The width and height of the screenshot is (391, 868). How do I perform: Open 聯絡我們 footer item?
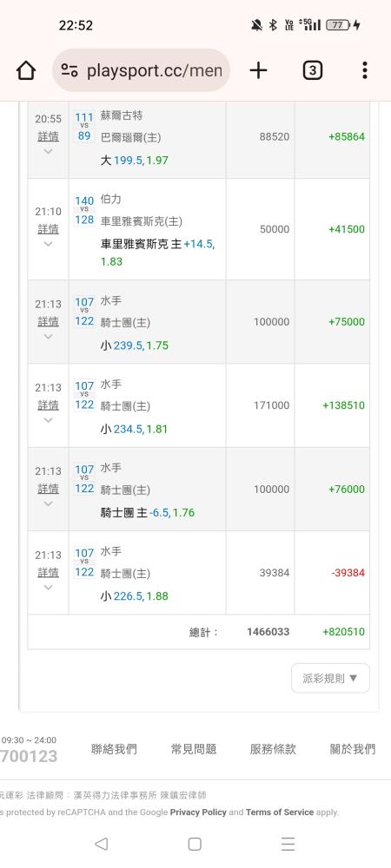(x=114, y=749)
